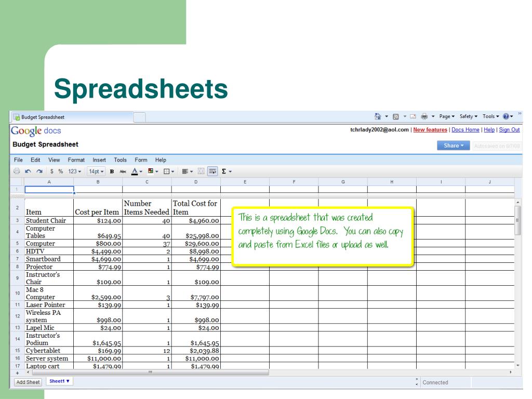Viewport: 532px width, 399px height.
Task: Select row 5 header
Action: click(x=17, y=243)
